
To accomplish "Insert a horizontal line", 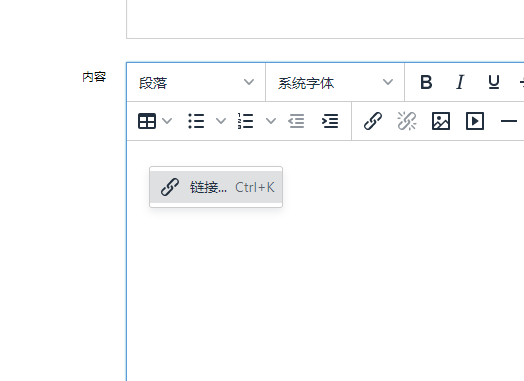I will [509, 121].
